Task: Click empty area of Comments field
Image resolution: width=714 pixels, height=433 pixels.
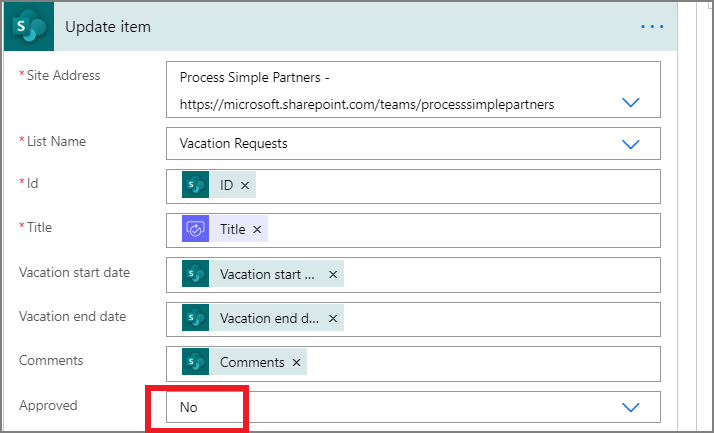Action: coord(483,364)
